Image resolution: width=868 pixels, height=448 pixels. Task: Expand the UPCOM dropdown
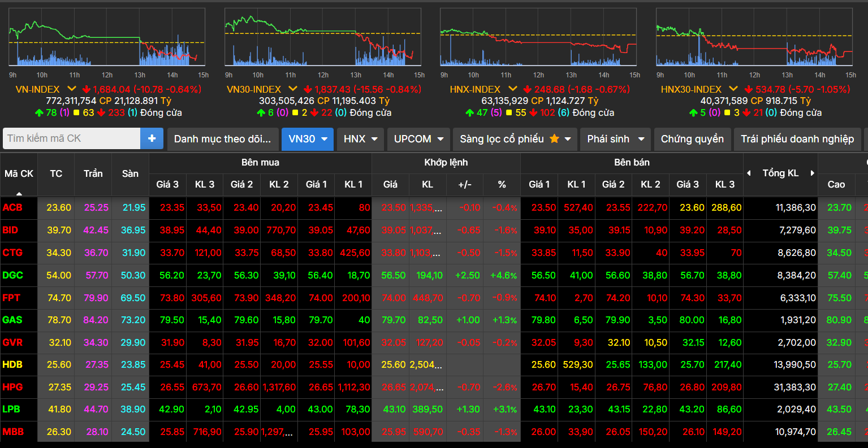[x=418, y=139]
